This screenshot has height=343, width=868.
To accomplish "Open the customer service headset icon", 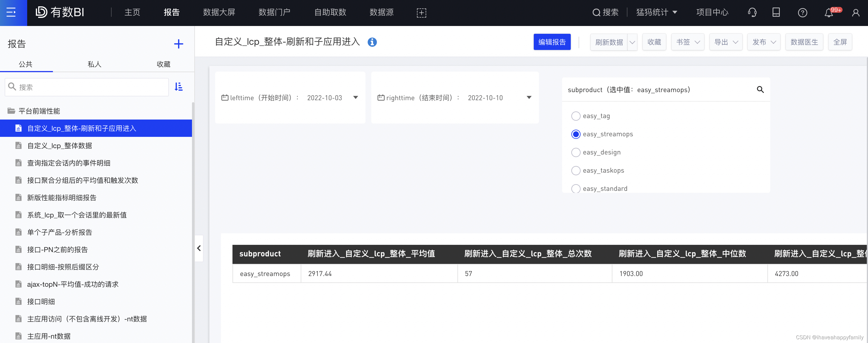I will coord(752,12).
